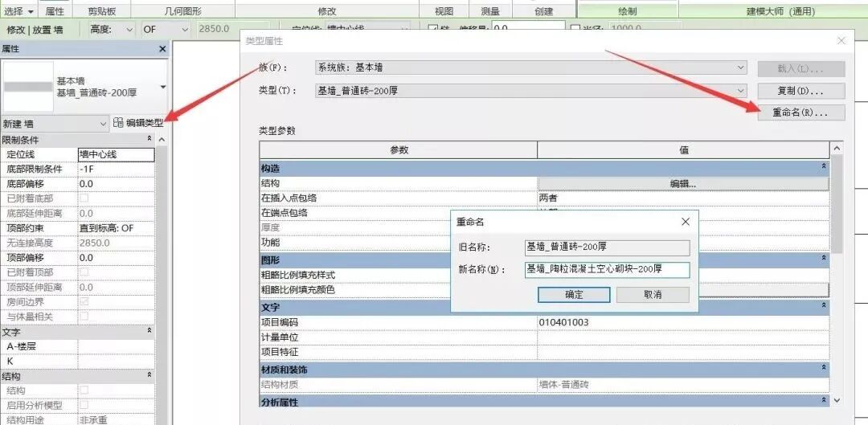Click the 在插入点包络 value 两者
This screenshot has width=868, height=425.
point(683,198)
